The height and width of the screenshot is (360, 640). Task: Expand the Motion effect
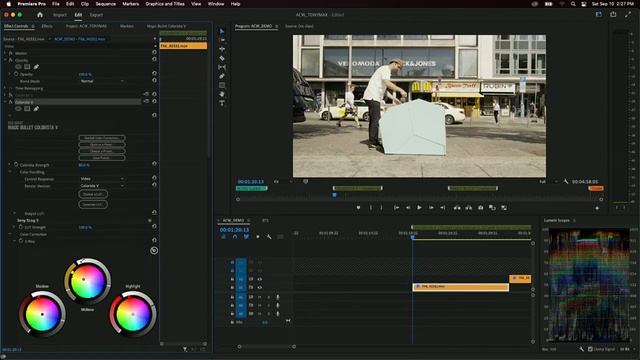coord(5,53)
